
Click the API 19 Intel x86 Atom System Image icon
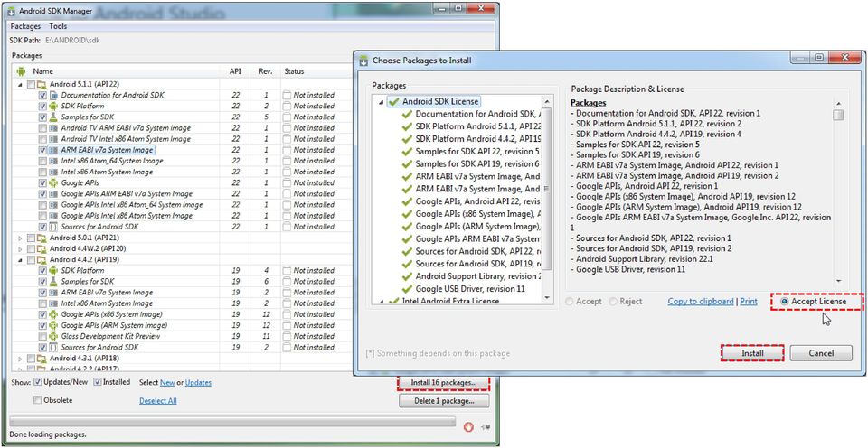pos(53,303)
